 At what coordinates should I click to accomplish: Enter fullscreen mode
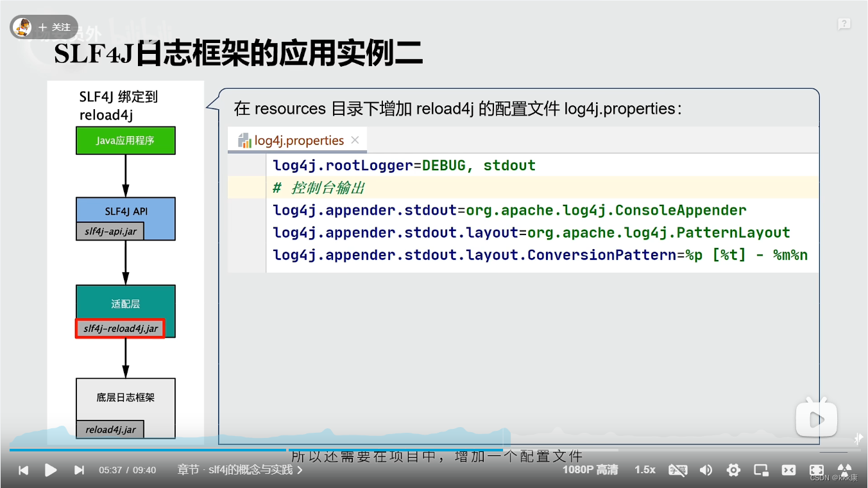click(816, 470)
